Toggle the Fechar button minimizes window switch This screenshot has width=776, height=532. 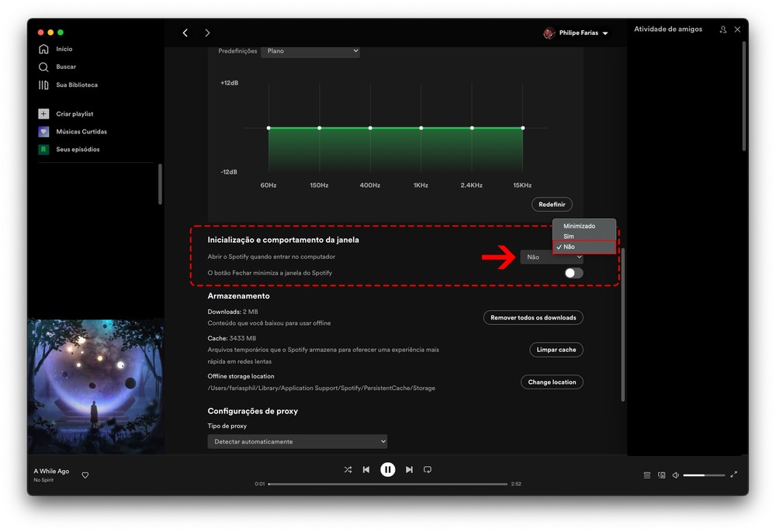(x=573, y=273)
